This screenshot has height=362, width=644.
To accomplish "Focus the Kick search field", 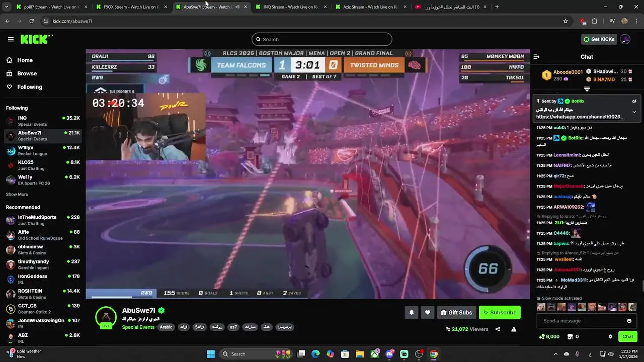I will point(322,39).
